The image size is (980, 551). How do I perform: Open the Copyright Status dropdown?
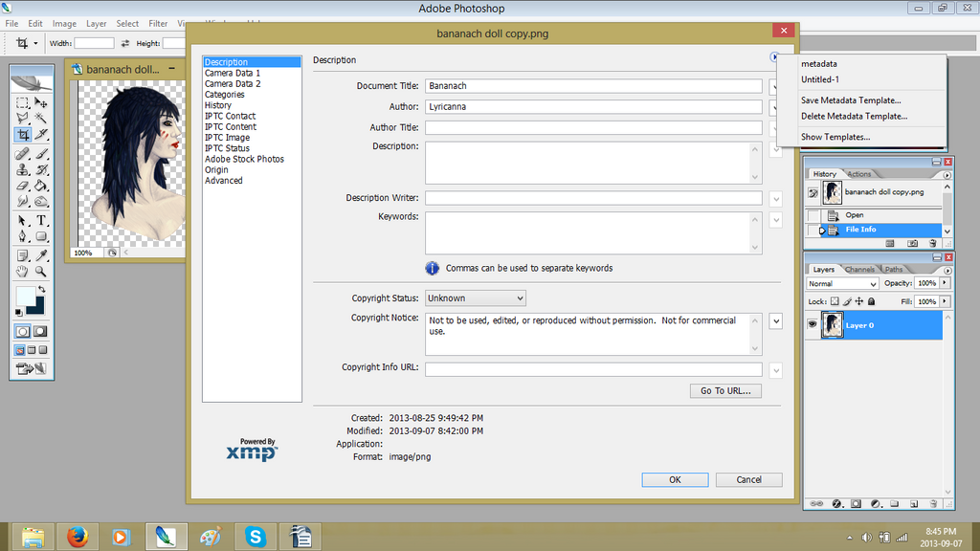click(475, 298)
